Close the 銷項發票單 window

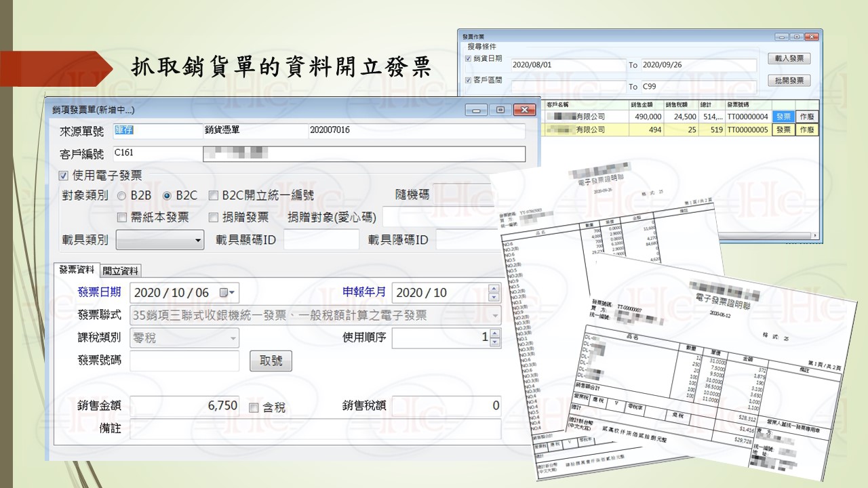(x=524, y=110)
